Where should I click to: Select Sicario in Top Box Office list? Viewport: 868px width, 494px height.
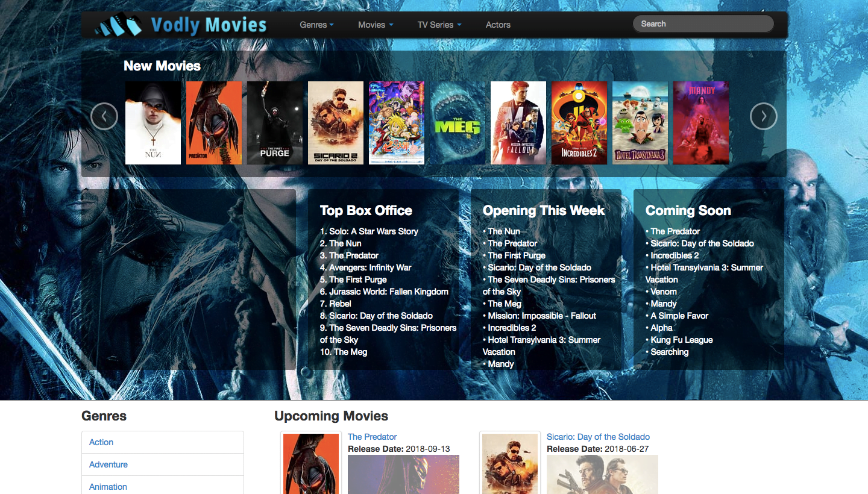[381, 316]
